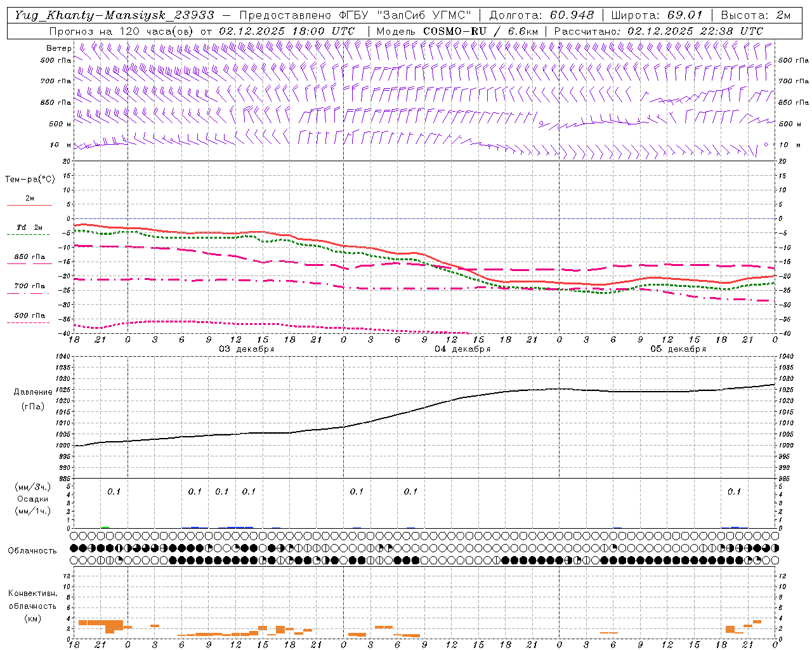Viewport: 812px width, 650px height.
Task: Select the 05 декабря date label
Action: [x=678, y=349]
